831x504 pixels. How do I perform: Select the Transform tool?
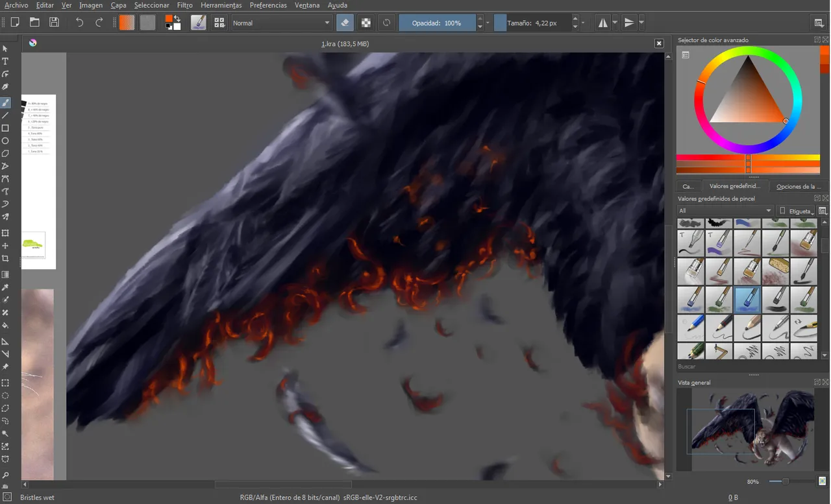pyautogui.click(x=5, y=234)
